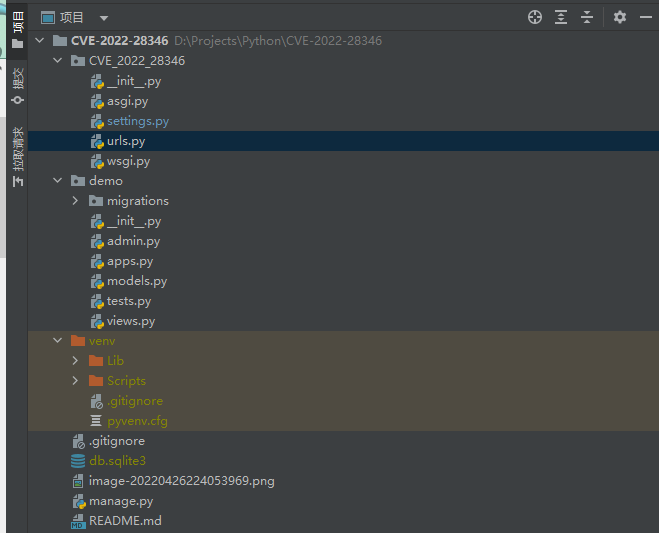Viewport: 659px width, 533px height.
Task: Click the locate/select opened file icon
Action: pos(535,17)
